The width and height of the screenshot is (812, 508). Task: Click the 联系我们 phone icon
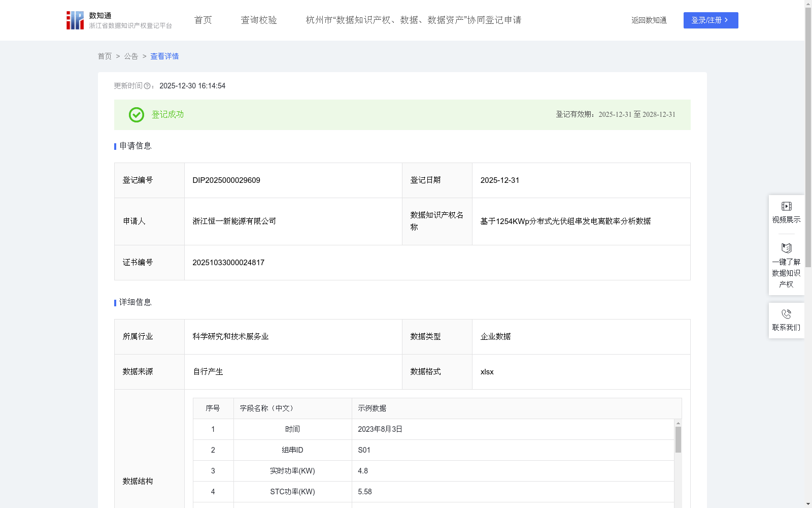[x=786, y=314]
